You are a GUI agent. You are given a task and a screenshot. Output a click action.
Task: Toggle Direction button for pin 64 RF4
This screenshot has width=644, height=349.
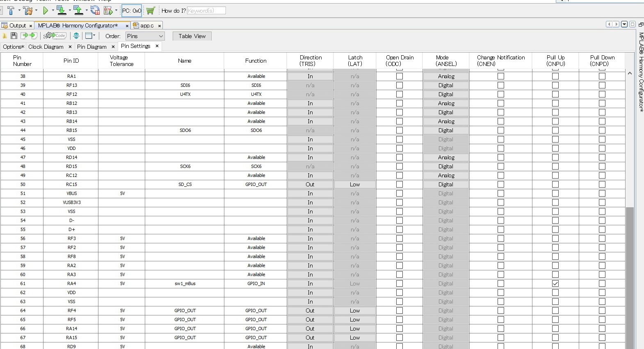[x=310, y=310]
